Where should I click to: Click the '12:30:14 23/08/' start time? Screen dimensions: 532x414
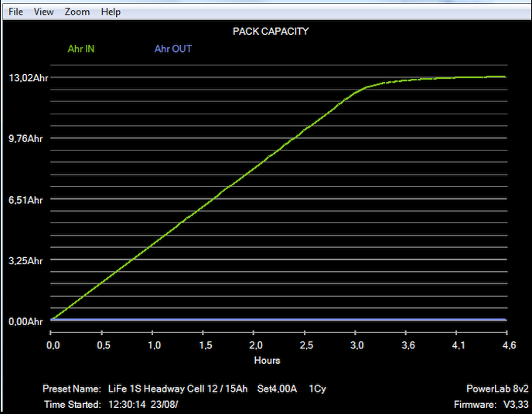click(143, 405)
